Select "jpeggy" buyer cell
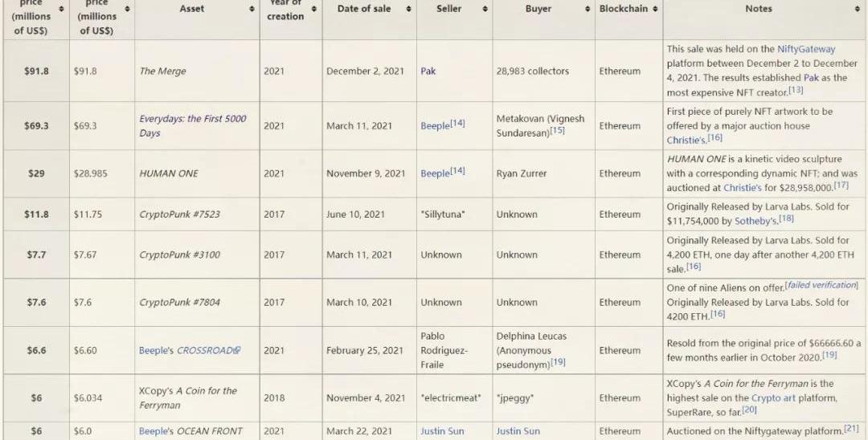The image size is (868, 440). pos(543,398)
